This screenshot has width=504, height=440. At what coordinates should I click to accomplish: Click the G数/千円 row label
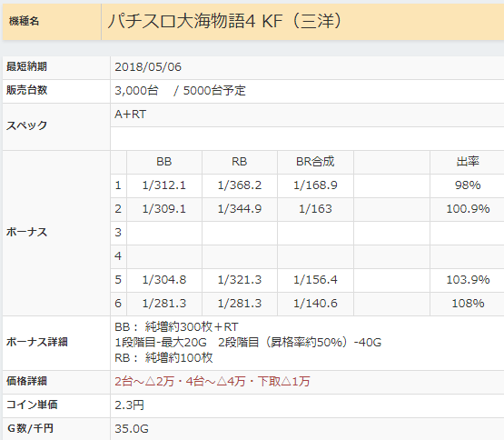coord(30,428)
